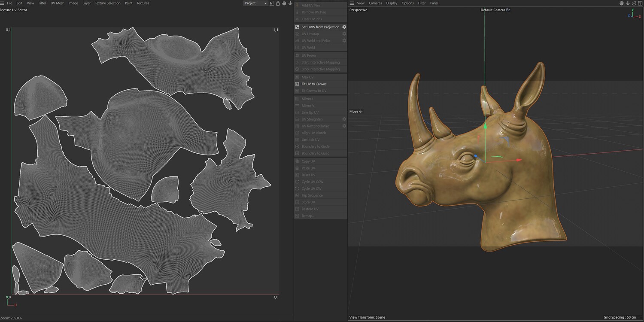Click the View Transform: Scene text
The height and width of the screenshot is (322, 644).
pyautogui.click(x=367, y=318)
